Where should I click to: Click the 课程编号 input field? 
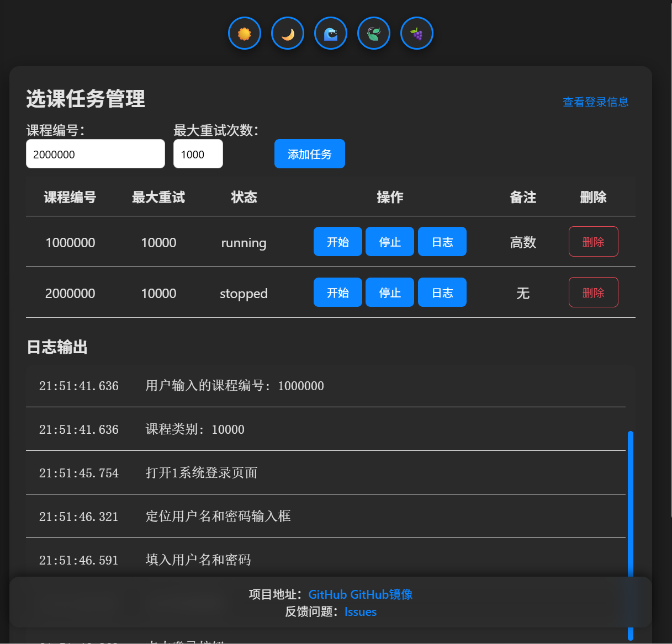pos(96,154)
